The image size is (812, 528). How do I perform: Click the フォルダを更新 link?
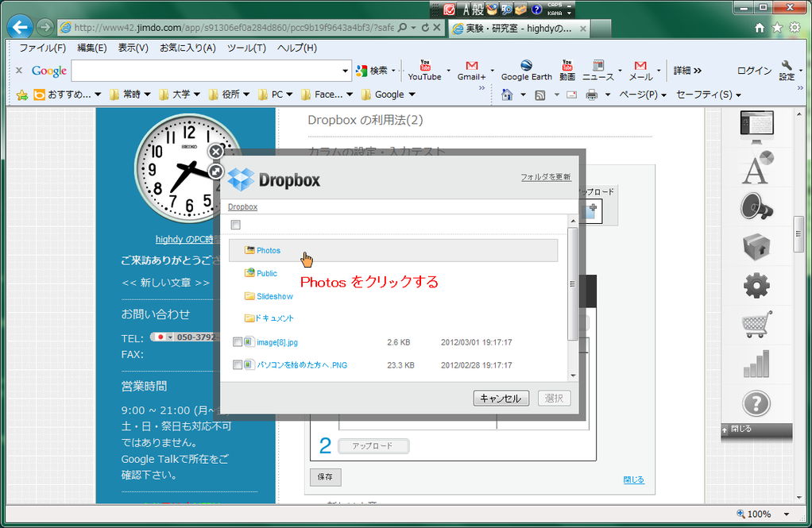(545, 177)
